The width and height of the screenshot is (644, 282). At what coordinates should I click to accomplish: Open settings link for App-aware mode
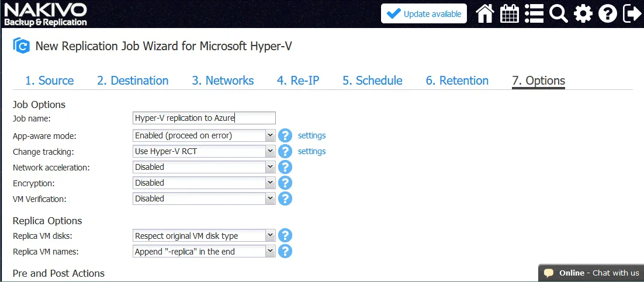point(311,135)
